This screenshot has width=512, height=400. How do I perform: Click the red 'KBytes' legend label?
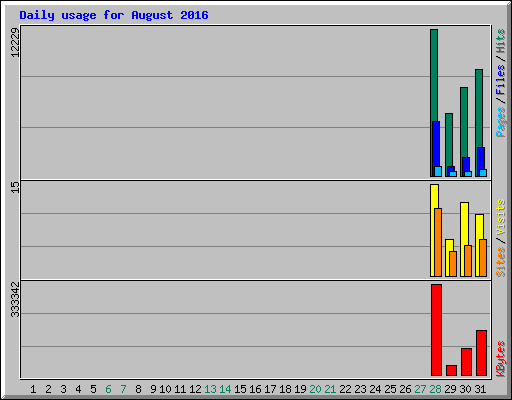(500, 359)
